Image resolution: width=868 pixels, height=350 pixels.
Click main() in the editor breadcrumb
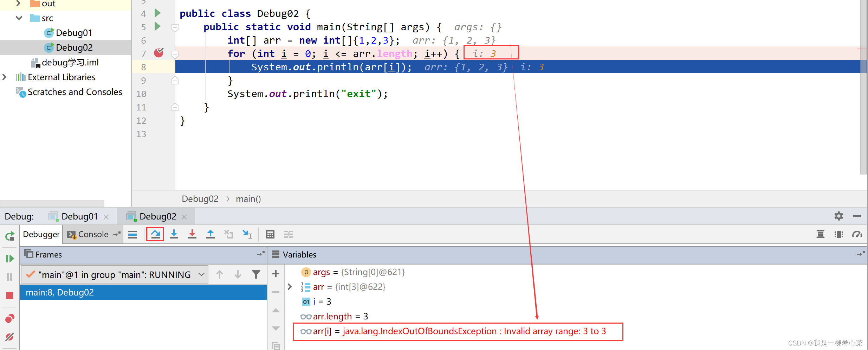point(248,199)
